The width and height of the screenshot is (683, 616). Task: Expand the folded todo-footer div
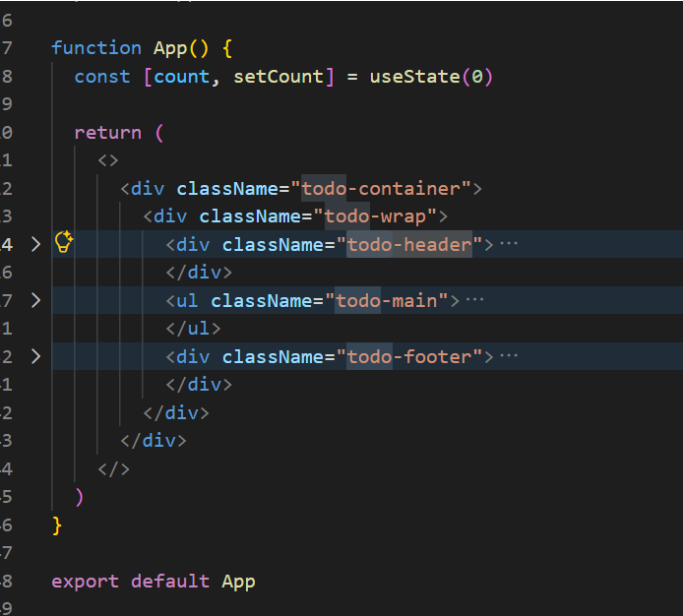pyautogui.click(x=36, y=356)
